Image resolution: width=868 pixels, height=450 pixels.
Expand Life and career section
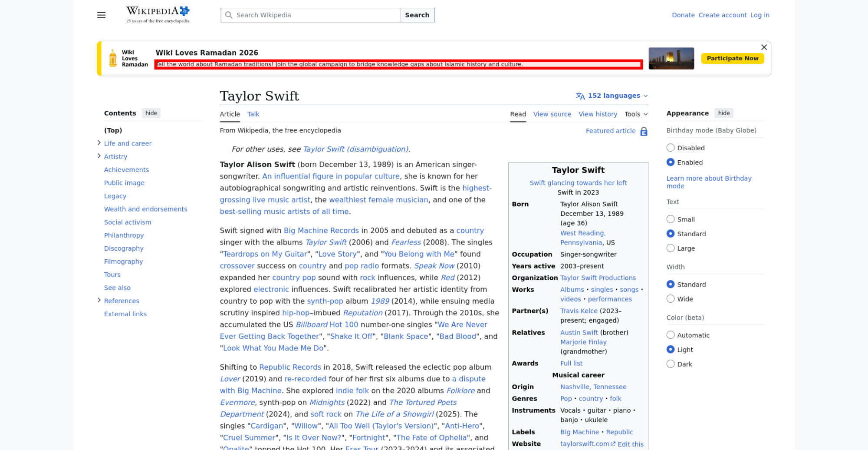[99, 143]
